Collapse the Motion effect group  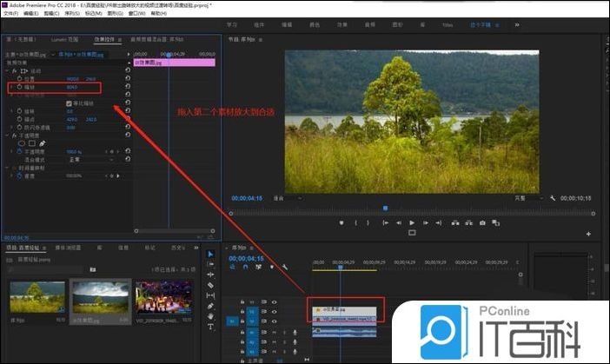click(x=7, y=71)
